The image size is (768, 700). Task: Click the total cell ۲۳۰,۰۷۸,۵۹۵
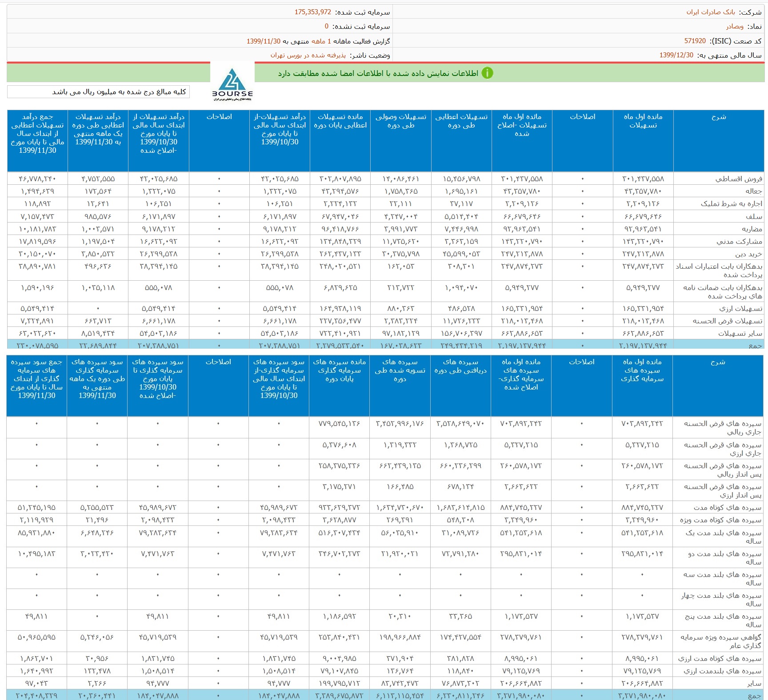coord(37,346)
